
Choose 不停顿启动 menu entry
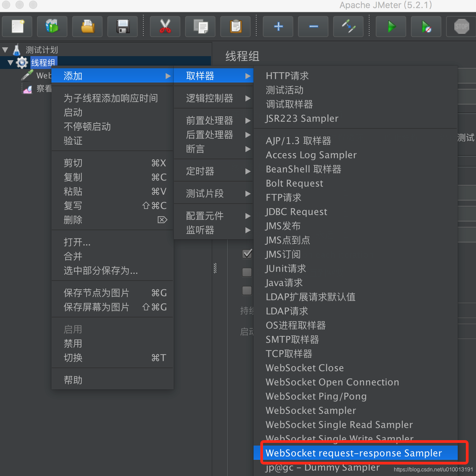(113, 127)
